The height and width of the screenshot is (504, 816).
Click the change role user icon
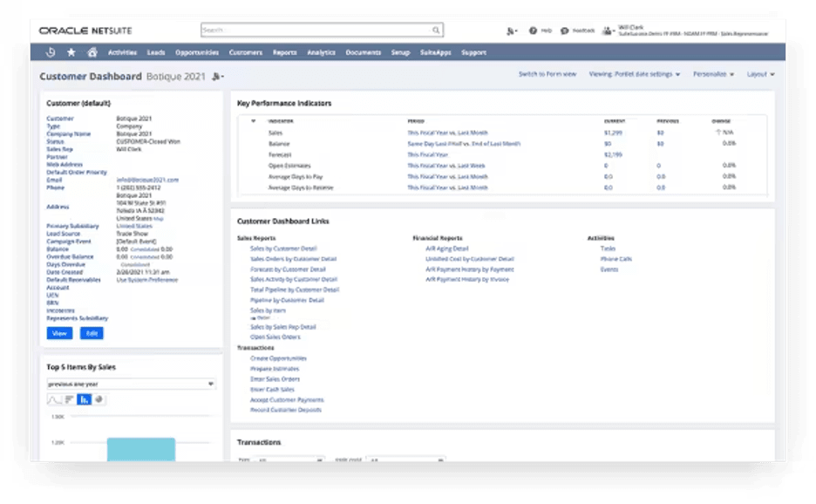tap(607, 31)
